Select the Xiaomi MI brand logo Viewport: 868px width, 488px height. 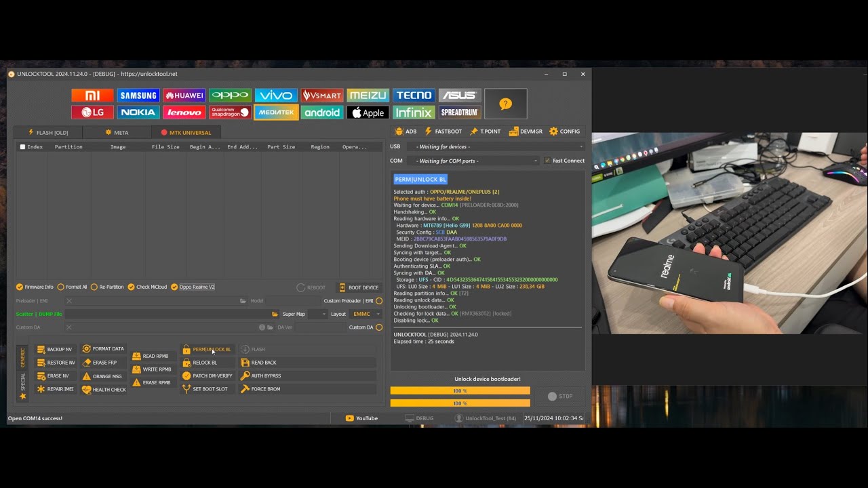pyautogui.click(x=92, y=96)
